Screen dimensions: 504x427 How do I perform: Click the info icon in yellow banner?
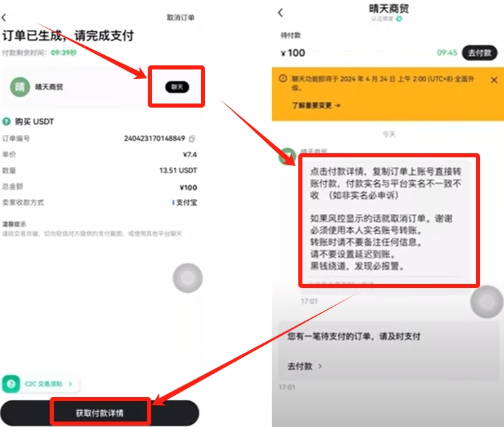[283, 78]
